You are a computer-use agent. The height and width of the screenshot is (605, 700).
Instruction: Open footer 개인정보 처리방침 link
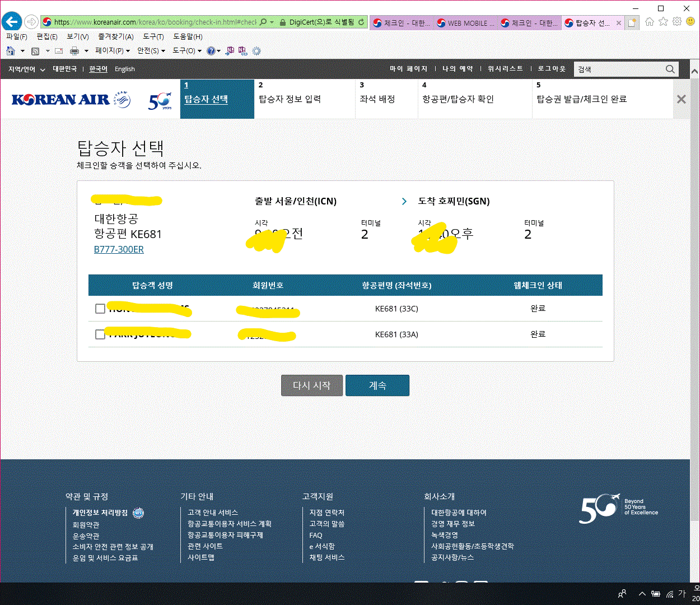click(x=100, y=513)
